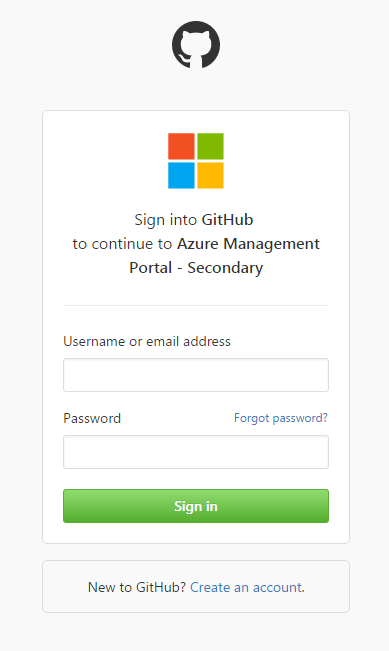The width and height of the screenshot is (389, 651).
Task: Click the GitHub Octocat logo
Action: [x=196, y=45]
